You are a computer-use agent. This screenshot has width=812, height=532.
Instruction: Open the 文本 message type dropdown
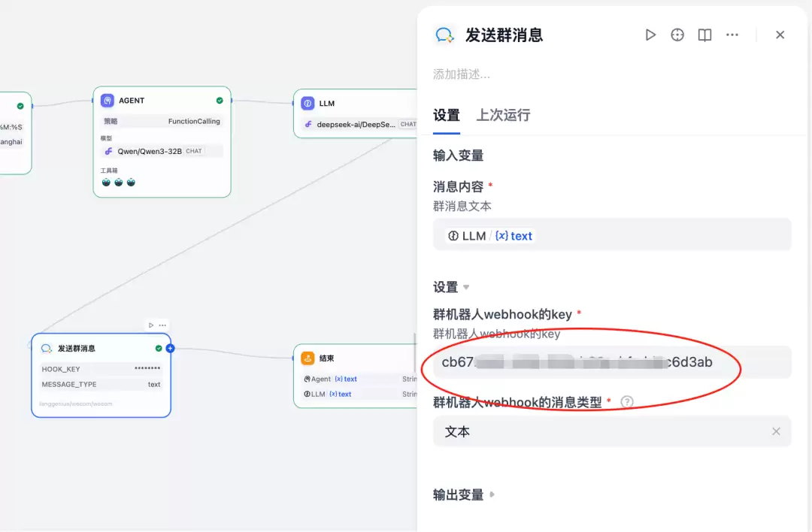point(612,431)
